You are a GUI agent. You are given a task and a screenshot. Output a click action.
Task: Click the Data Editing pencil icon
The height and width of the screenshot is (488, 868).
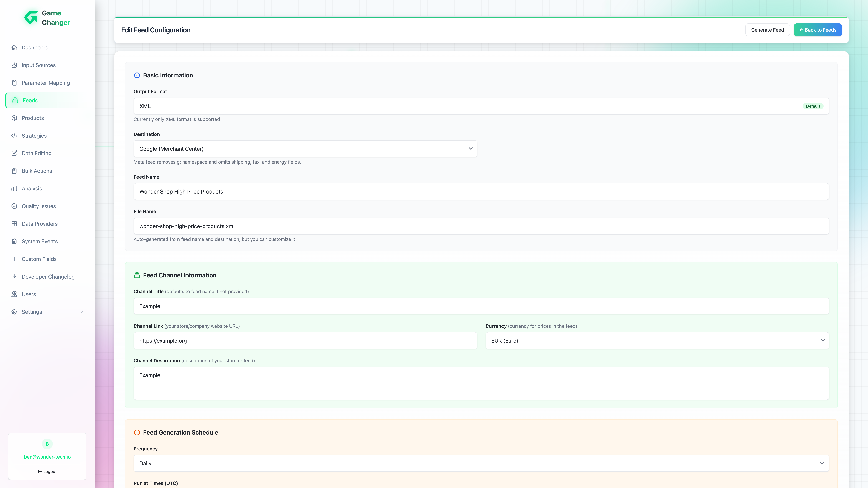(14, 153)
